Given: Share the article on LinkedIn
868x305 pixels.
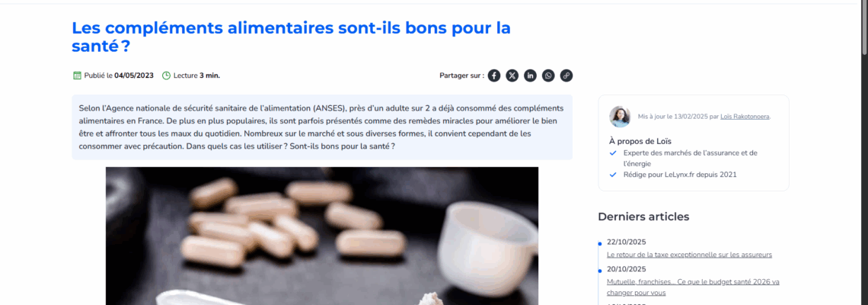Looking at the screenshot, I should pos(531,75).
